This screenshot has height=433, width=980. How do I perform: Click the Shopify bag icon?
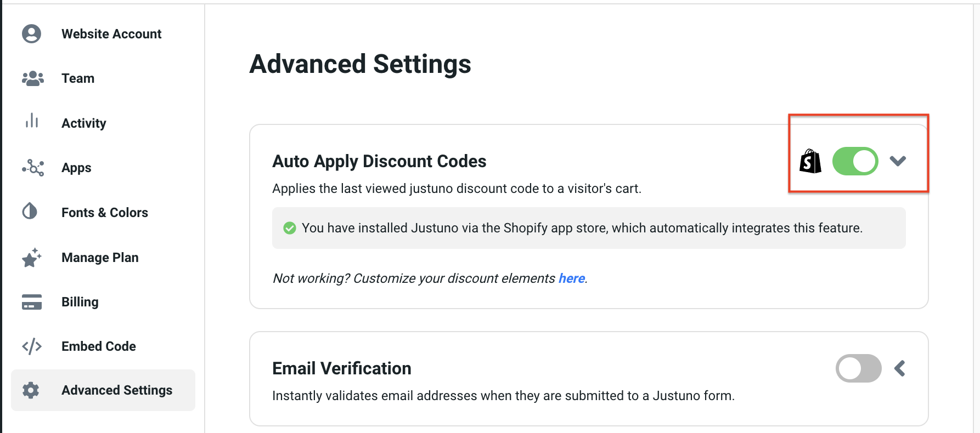810,162
